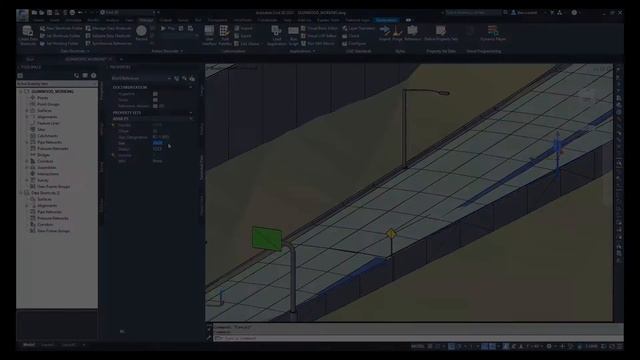Select Pressure Networks under Data Shortcuts

tap(53, 218)
